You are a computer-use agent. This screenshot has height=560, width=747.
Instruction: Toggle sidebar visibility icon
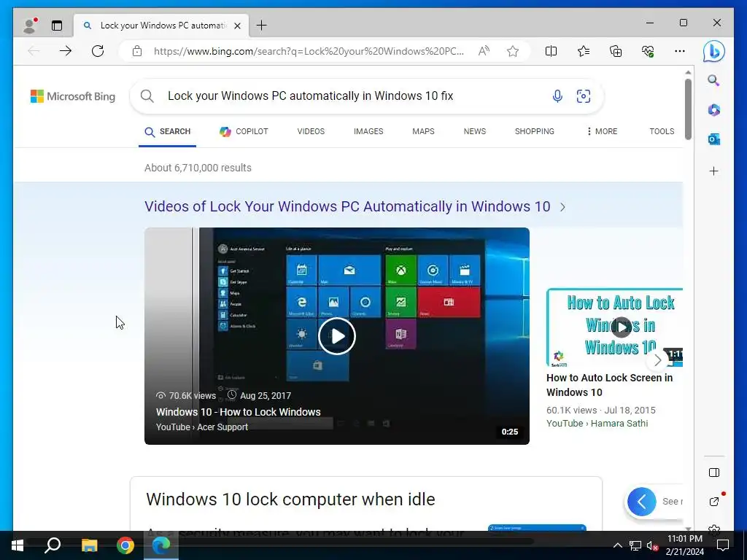(x=713, y=472)
